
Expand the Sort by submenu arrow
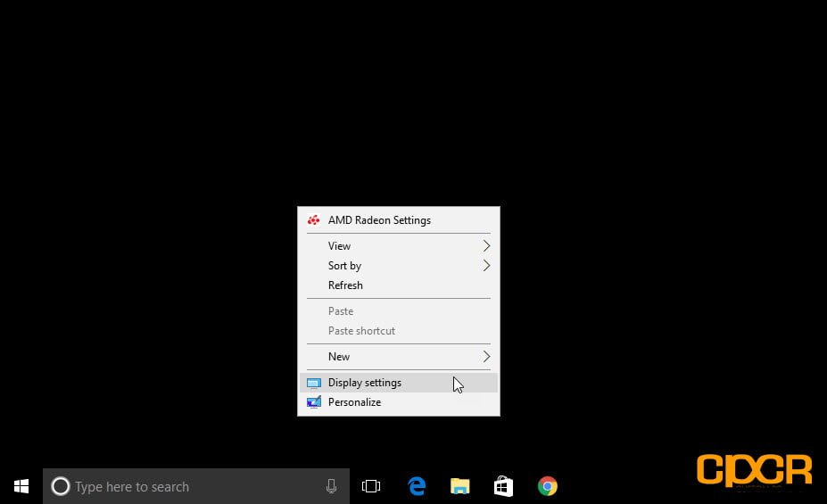(486, 266)
